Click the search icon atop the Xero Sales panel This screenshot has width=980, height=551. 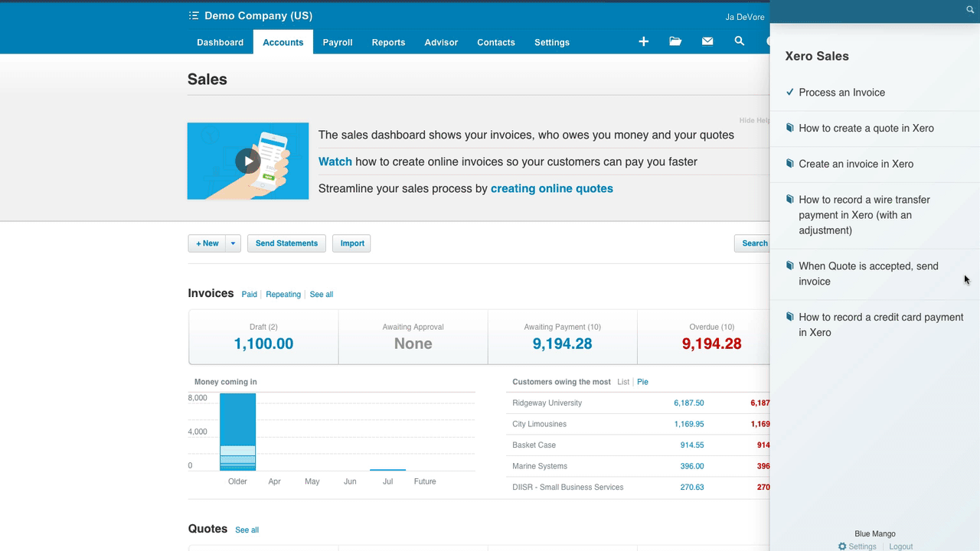969,10
